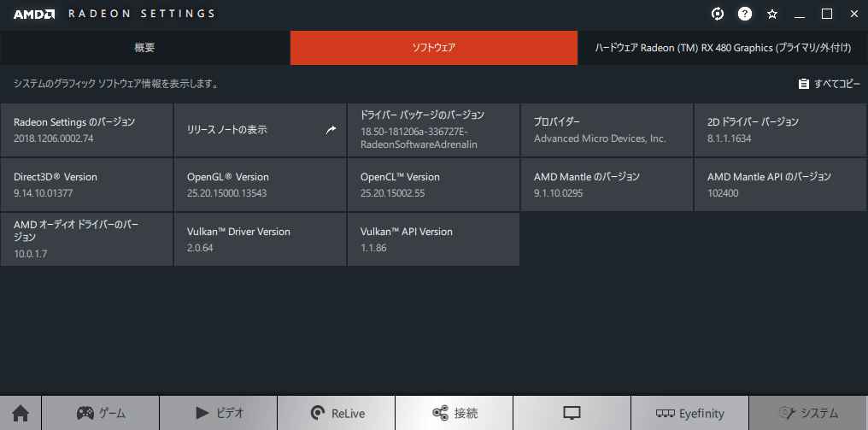Click the Radeon Settings のバージョン tile
This screenshot has width=868, height=430.
coord(86,130)
